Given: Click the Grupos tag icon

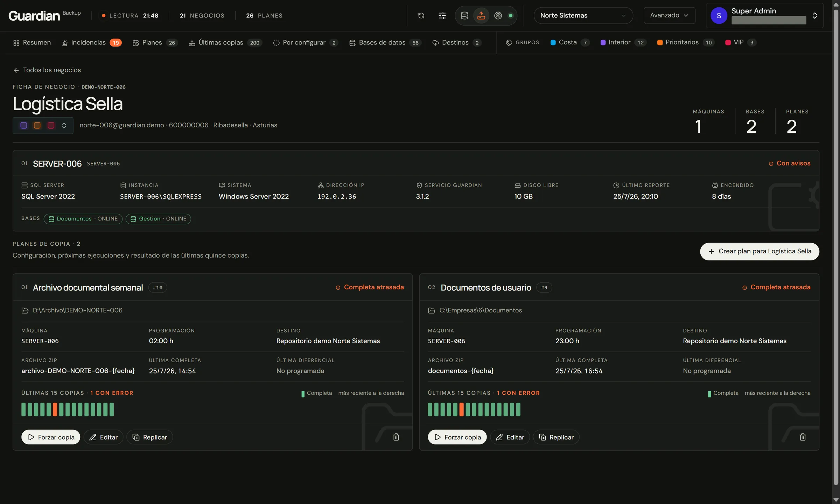Looking at the screenshot, I should click(509, 42).
